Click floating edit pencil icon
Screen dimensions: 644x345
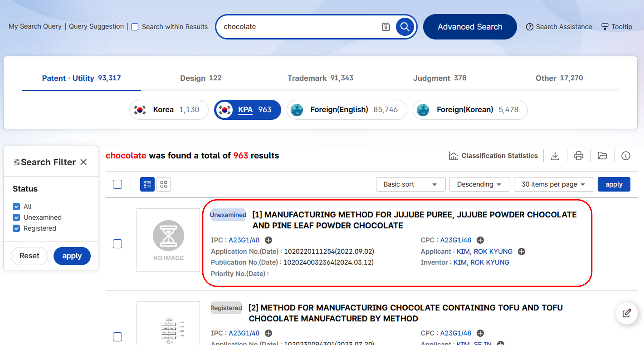coord(627,313)
